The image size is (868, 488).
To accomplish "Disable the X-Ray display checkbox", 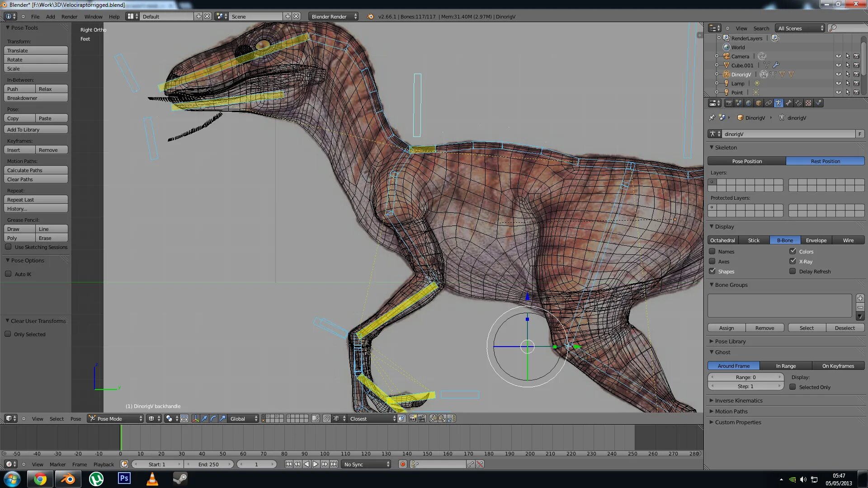I will (x=793, y=261).
